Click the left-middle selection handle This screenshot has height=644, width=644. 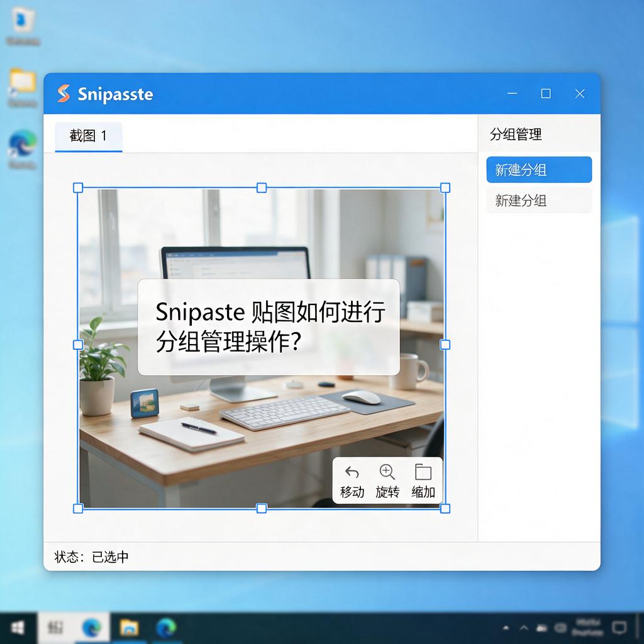click(x=78, y=345)
